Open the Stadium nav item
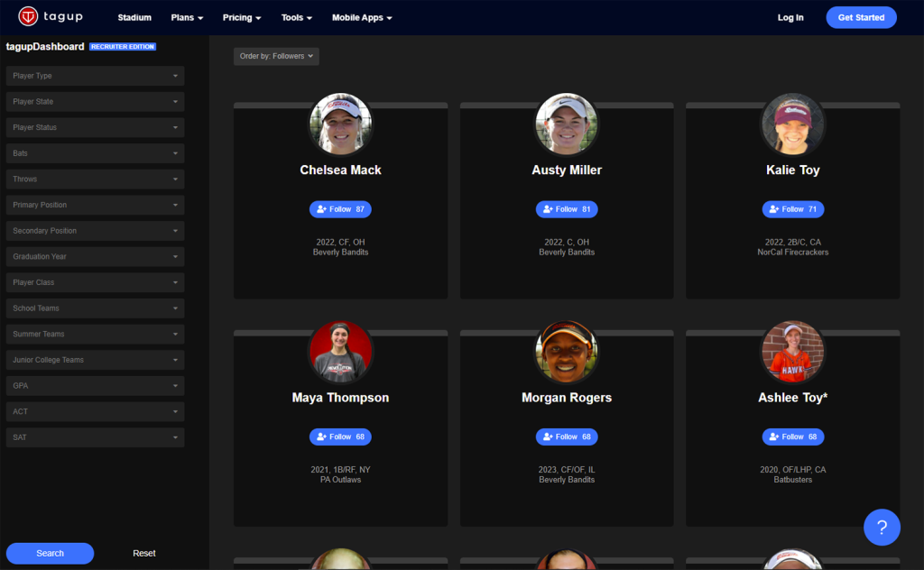The image size is (924, 570). (x=134, y=18)
